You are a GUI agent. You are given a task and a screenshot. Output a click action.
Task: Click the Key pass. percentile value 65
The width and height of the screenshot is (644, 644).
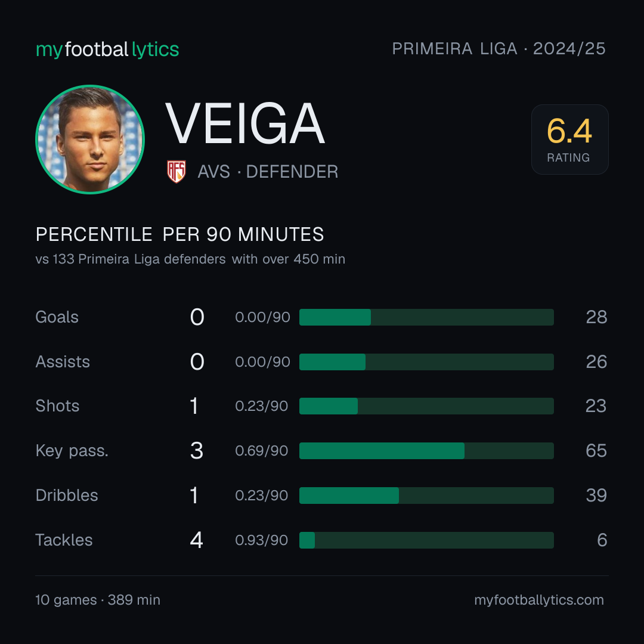pos(596,451)
